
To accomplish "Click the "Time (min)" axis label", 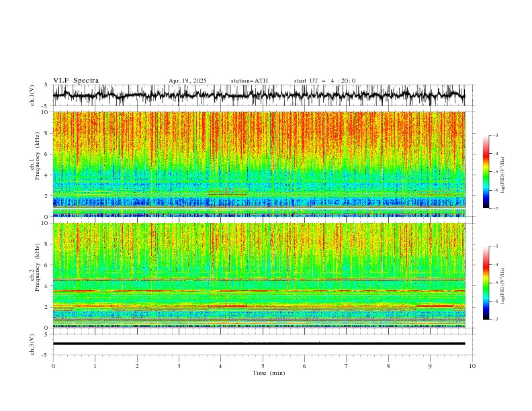I will coord(269,373).
